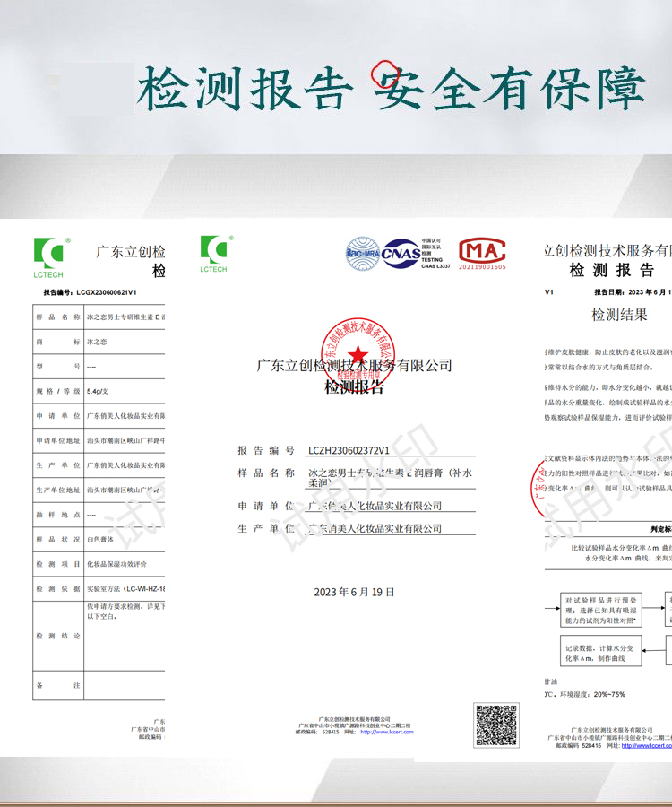Click the specification value '5.4g/支'
This screenshot has height=807, width=672.
point(98,391)
